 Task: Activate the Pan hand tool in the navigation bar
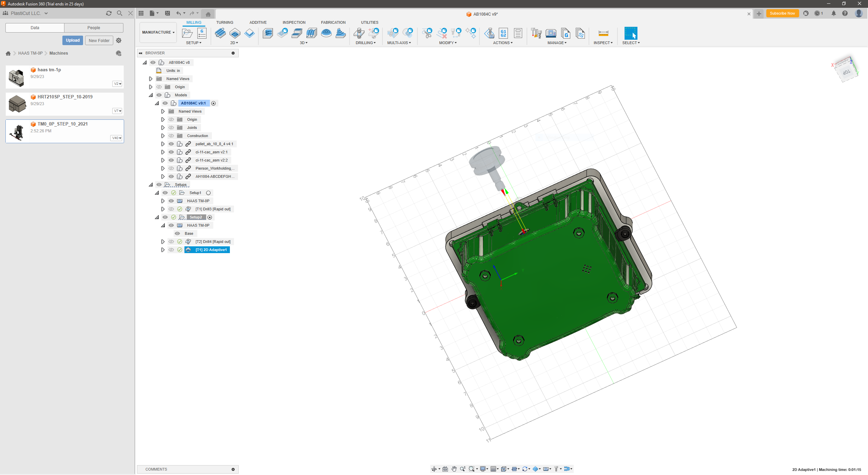pos(454,469)
